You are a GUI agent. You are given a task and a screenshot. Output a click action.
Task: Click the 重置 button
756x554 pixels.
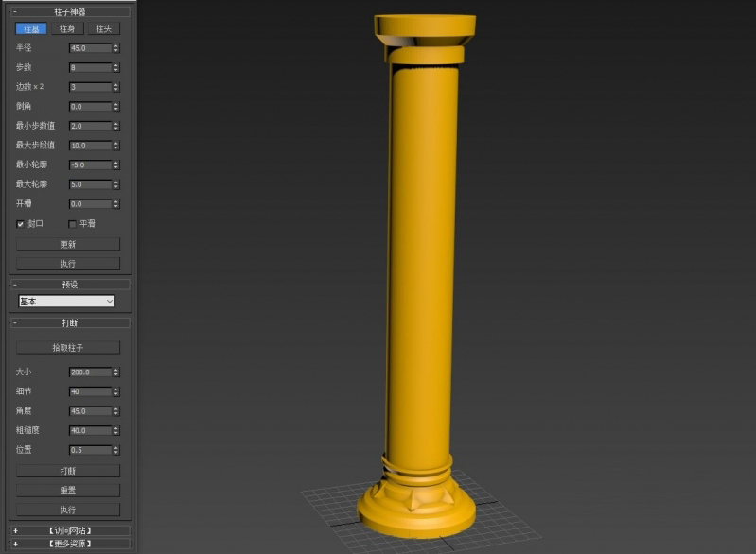pyautogui.click(x=68, y=491)
